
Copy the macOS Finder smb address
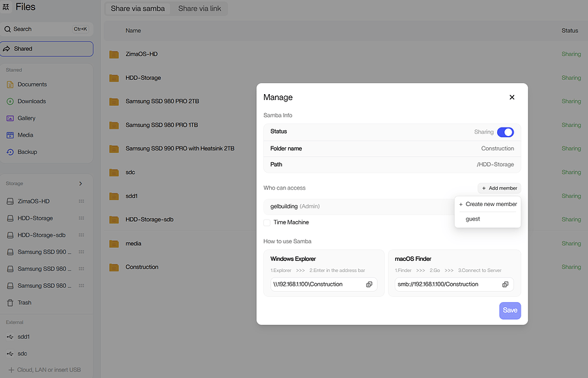coord(505,284)
